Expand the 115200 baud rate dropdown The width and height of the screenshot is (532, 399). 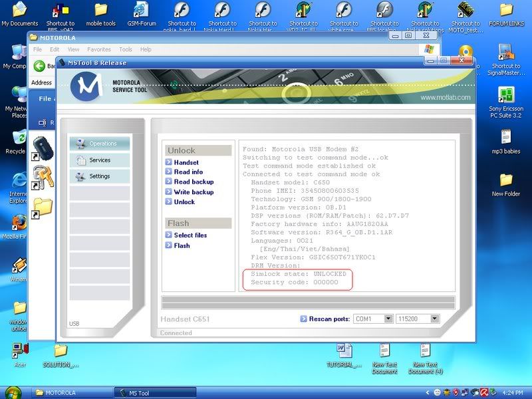click(435, 319)
